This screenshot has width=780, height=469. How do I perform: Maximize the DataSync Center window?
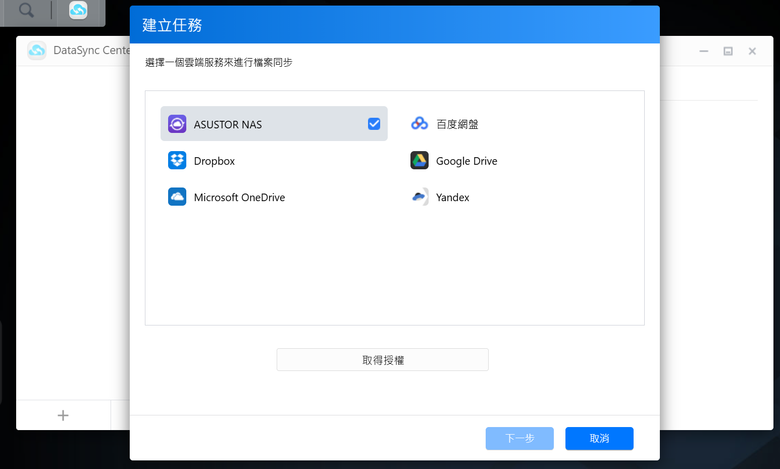pos(728,51)
